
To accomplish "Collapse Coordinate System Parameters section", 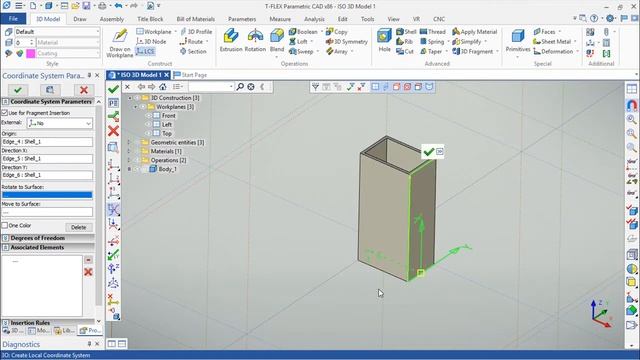I will point(6,102).
